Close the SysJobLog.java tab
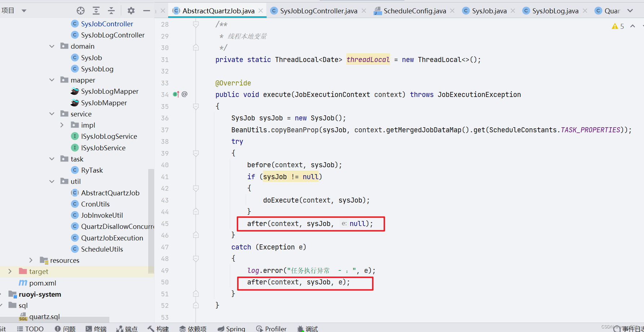The image size is (644, 332). click(x=585, y=11)
